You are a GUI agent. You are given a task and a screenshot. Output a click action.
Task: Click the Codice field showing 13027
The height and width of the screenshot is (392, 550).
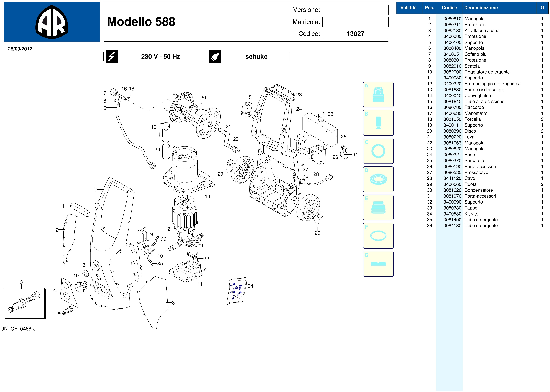(x=355, y=34)
